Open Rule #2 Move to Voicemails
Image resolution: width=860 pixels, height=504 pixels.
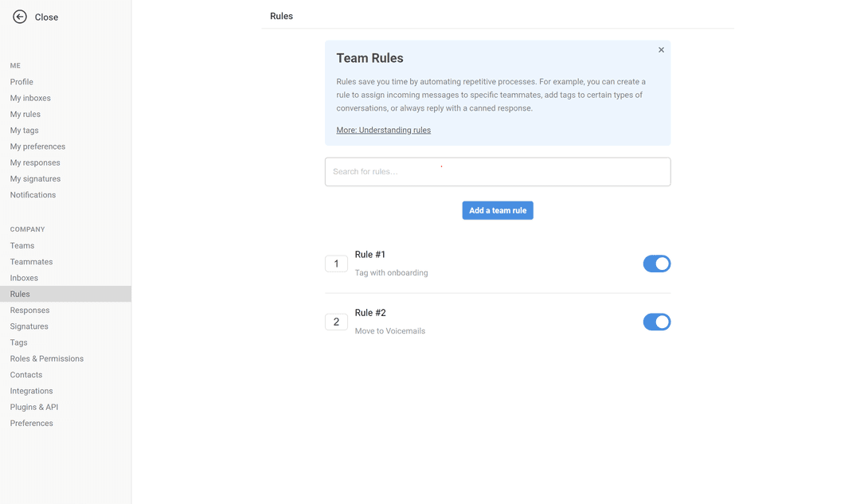[x=389, y=322]
